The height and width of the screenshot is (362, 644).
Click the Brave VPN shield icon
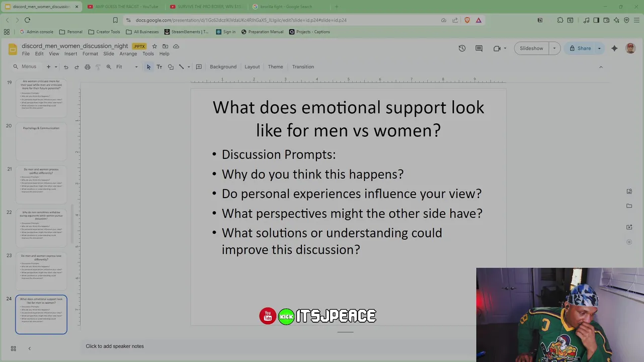626,20
